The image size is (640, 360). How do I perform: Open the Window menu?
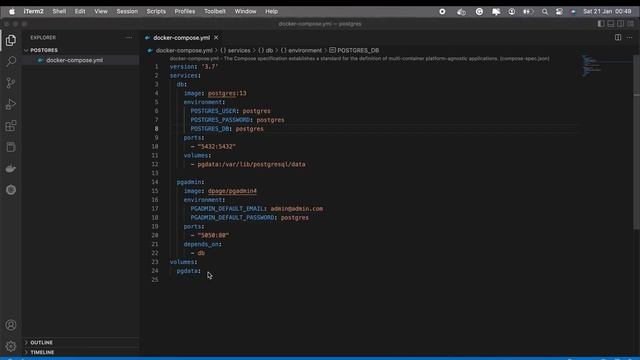pyautogui.click(x=245, y=11)
